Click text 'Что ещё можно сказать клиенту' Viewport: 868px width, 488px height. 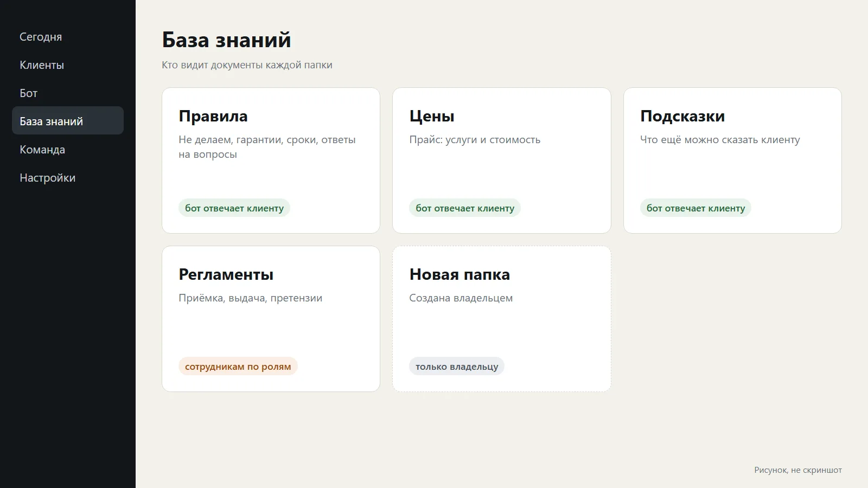coord(720,140)
